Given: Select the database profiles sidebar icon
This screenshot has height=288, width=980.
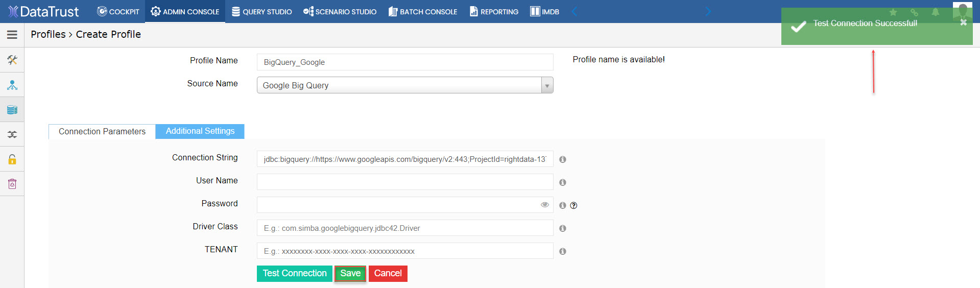Looking at the screenshot, I should coord(12,110).
